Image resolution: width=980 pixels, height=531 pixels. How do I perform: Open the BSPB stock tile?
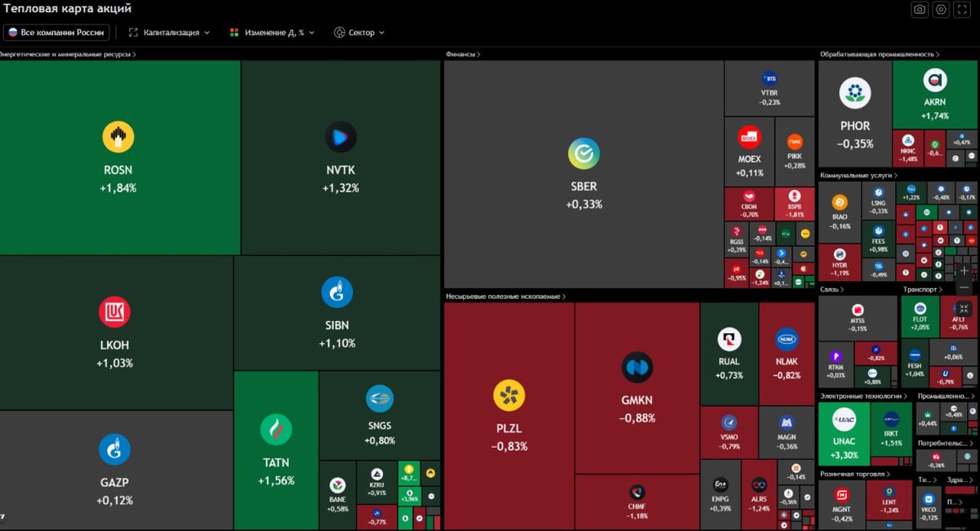point(795,204)
